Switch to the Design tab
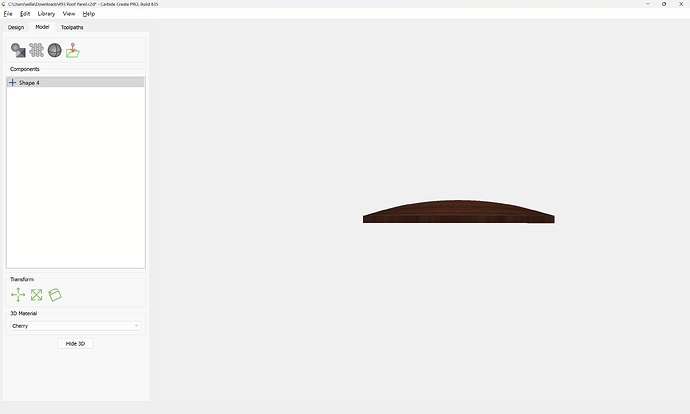The height and width of the screenshot is (414, 690). (x=16, y=27)
